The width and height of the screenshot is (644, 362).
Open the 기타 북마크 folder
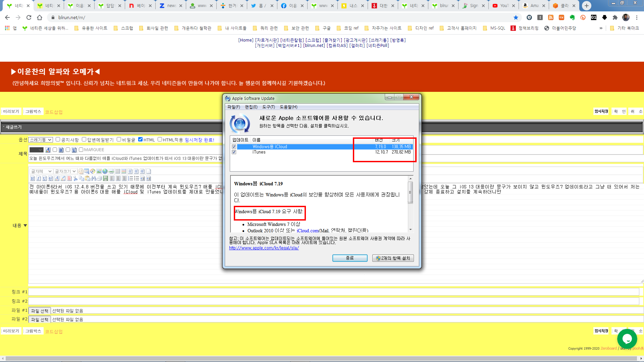[625, 28]
